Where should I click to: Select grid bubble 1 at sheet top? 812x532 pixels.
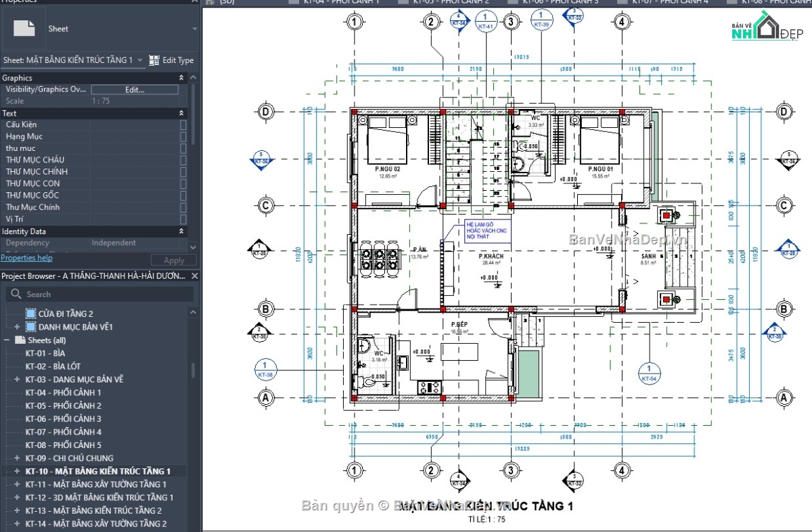coord(354,22)
